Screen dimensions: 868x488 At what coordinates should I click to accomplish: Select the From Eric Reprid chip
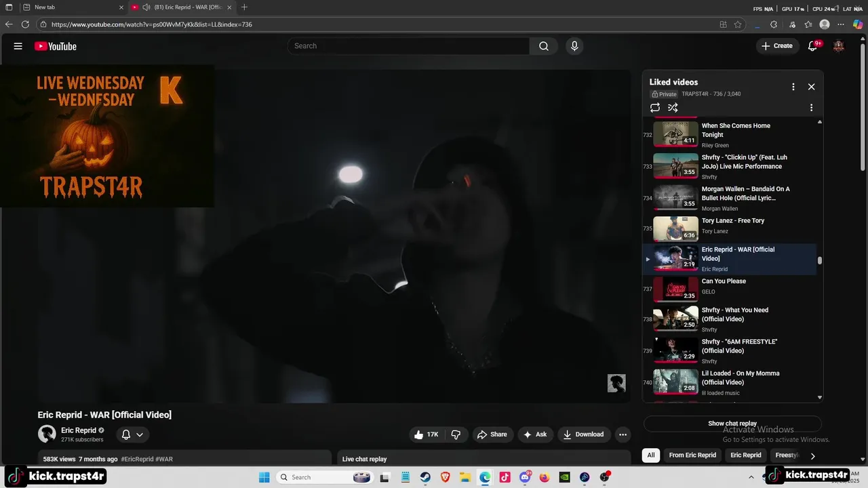[692, 455]
